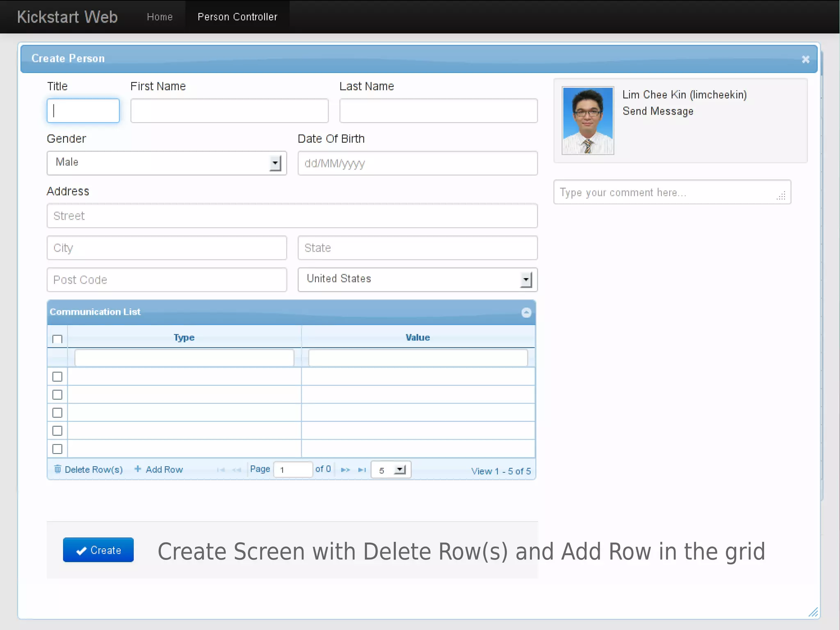Jump to last page in grid pager
Image resolution: width=840 pixels, height=630 pixels.
362,470
